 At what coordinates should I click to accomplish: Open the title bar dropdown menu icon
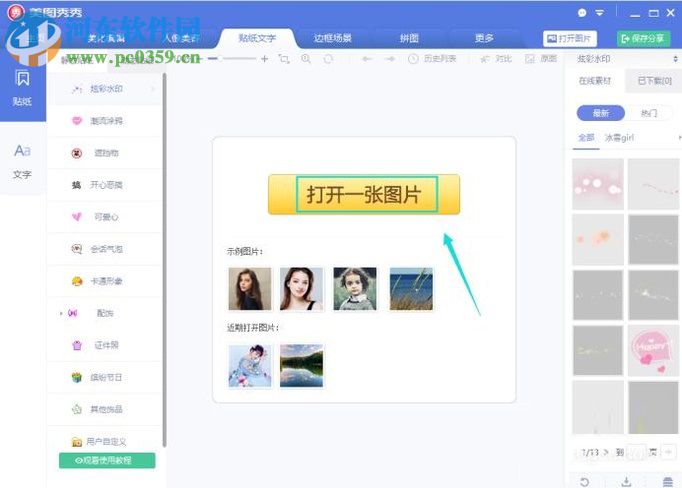600,13
